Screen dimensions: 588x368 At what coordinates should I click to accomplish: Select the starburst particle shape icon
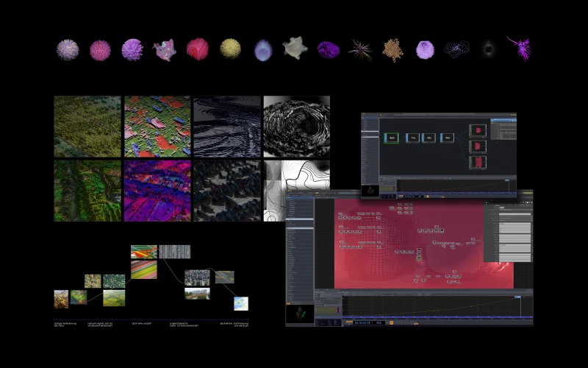[x=359, y=49]
